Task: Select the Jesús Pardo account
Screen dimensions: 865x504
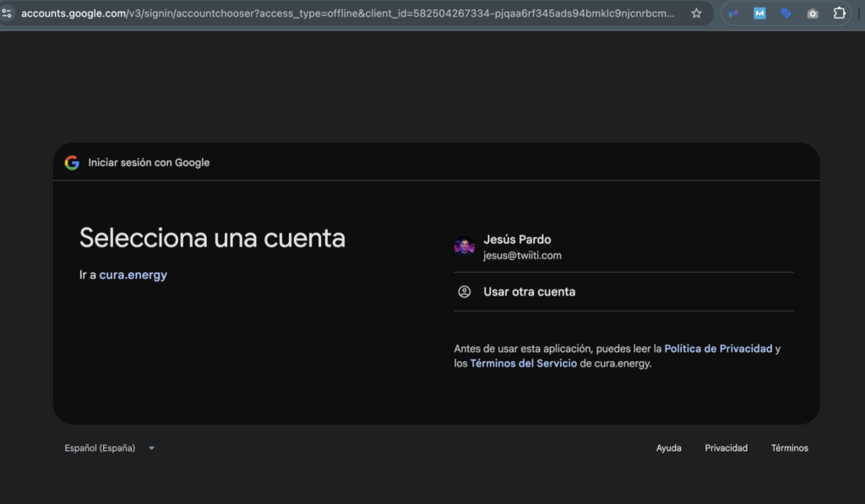Action: [x=623, y=247]
